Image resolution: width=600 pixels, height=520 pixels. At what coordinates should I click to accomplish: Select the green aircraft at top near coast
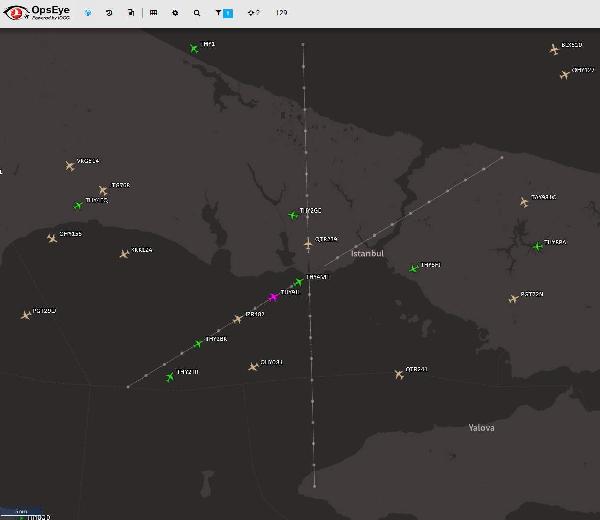click(194, 49)
